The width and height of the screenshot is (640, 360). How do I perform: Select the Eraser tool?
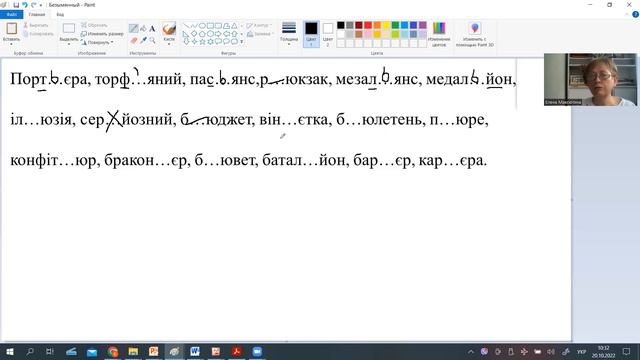(x=133, y=40)
